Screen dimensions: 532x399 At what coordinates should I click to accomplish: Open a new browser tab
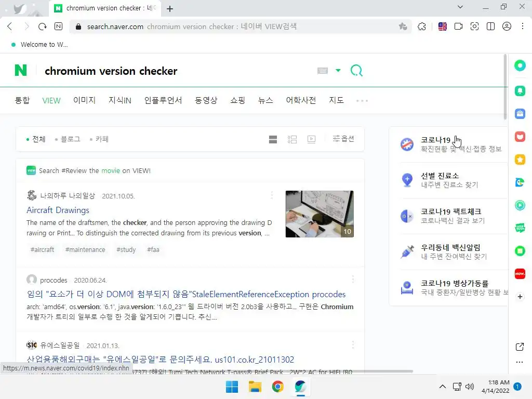click(170, 9)
